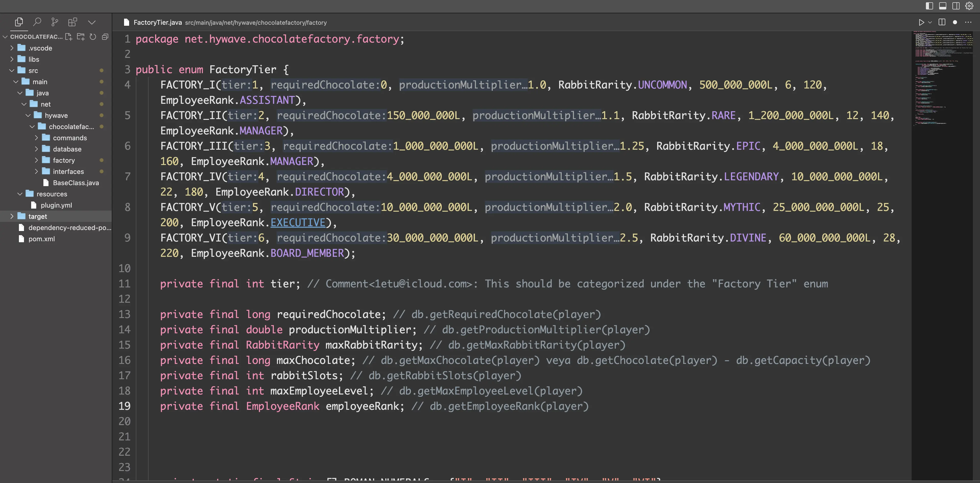980x483 pixels.
Task: Toggle secondary sidebar visibility
Action: click(956, 6)
